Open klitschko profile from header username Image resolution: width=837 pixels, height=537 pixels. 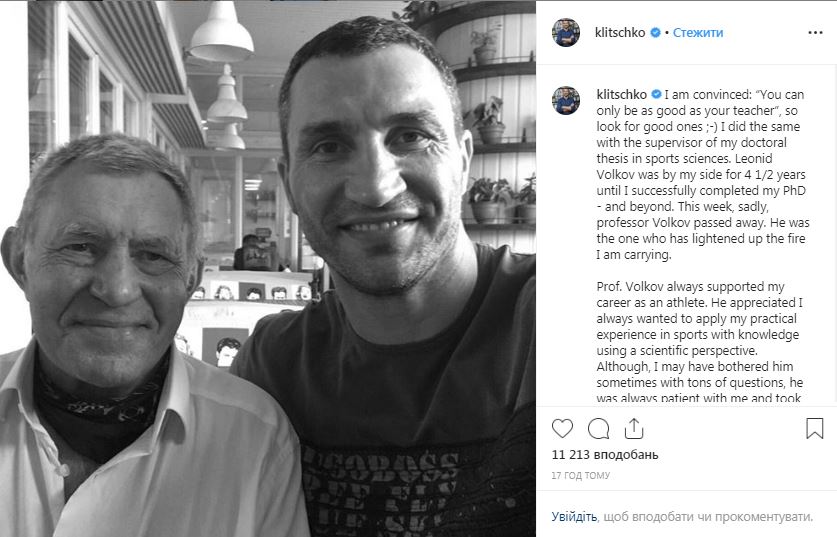tap(620, 33)
